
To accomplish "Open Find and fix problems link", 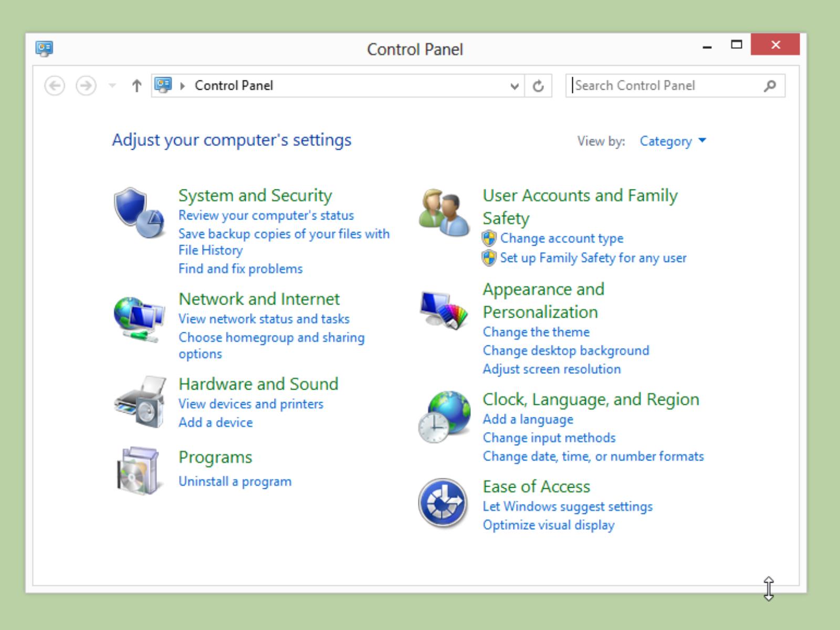I will coord(240,269).
